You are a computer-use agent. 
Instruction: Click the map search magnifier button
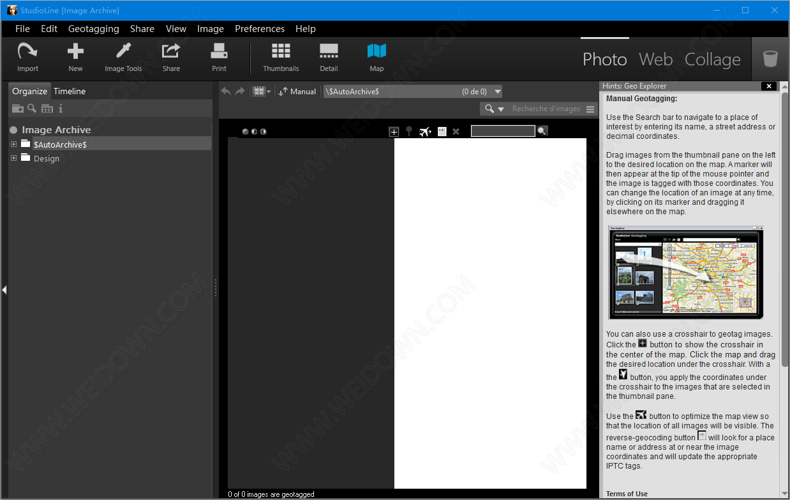pyautogui.click(x=542, y=131)
